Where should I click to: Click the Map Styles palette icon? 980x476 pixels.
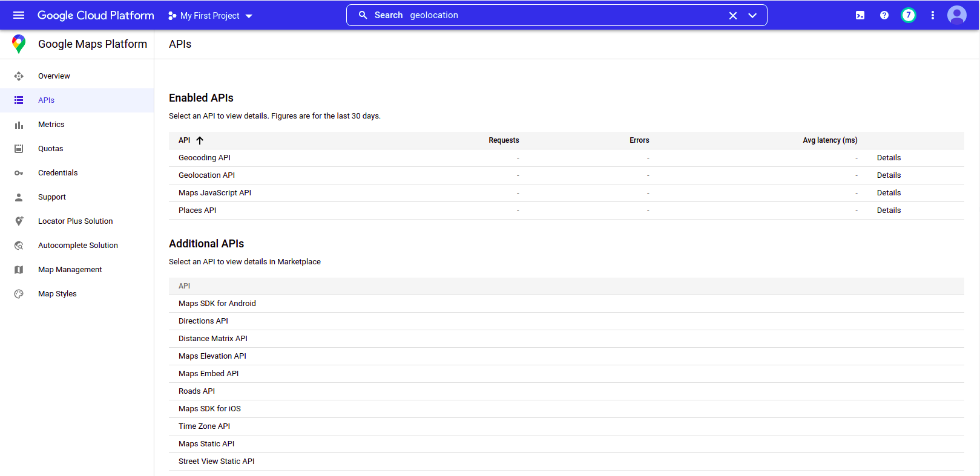pos(19,294)
